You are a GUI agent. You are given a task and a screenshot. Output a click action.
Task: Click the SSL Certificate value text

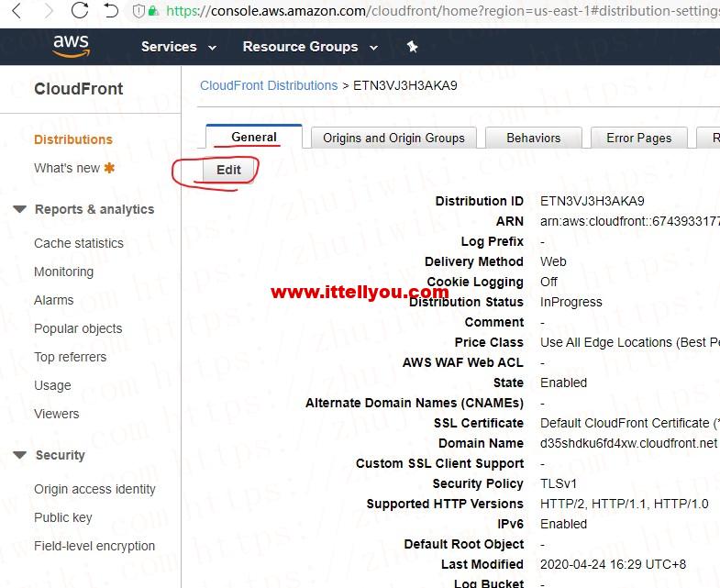630,423
